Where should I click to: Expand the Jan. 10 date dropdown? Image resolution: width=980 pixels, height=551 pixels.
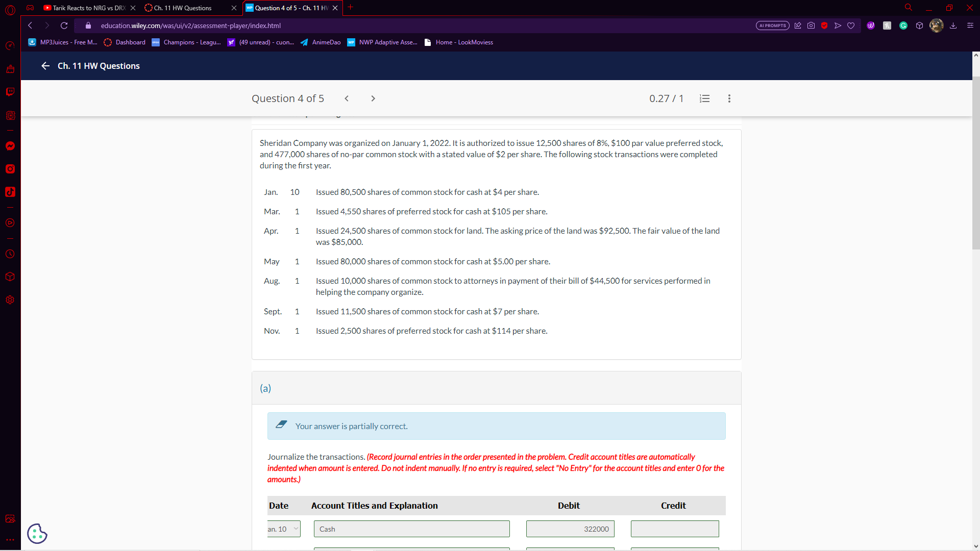pos(284,529)
